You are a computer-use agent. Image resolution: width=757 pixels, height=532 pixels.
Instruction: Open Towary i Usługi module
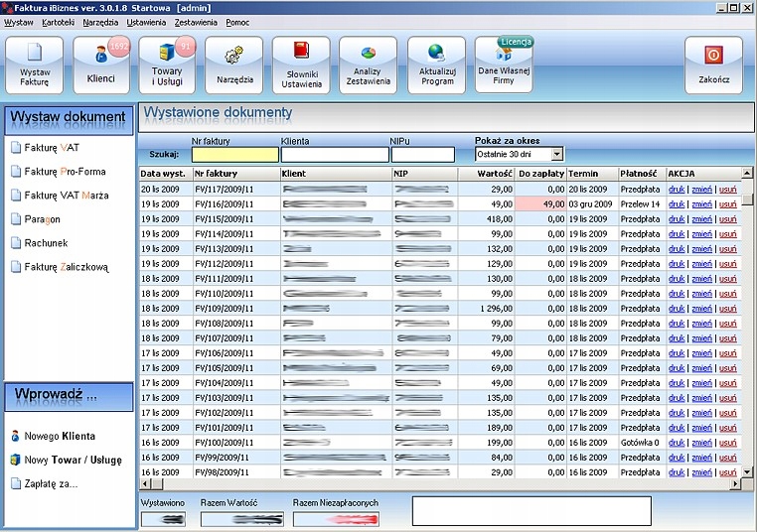point(167,65)
